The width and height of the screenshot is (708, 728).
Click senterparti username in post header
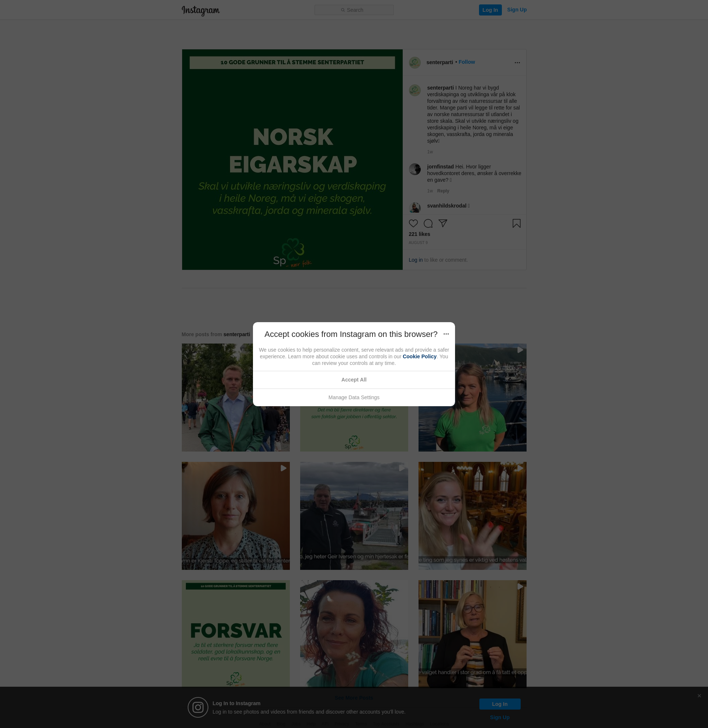tap(440, 62)
